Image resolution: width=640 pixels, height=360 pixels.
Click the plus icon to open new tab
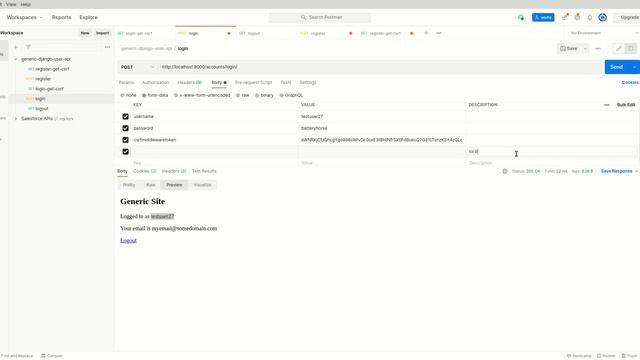pos(426,33)
